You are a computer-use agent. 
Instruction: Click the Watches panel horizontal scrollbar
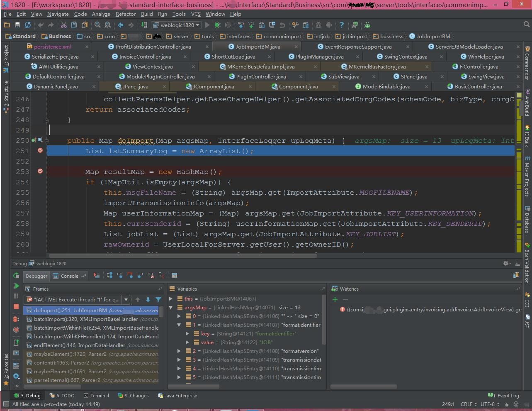click(x=364, y=386)
